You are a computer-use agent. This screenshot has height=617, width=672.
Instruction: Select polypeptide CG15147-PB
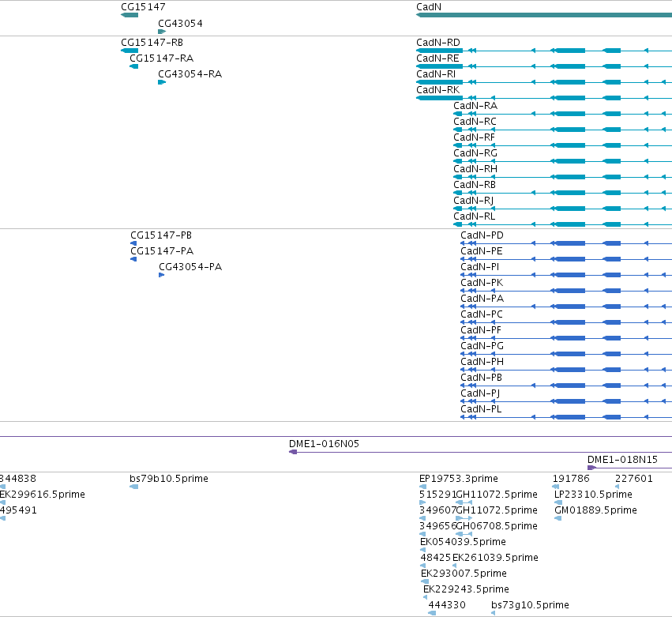(161, 235)
